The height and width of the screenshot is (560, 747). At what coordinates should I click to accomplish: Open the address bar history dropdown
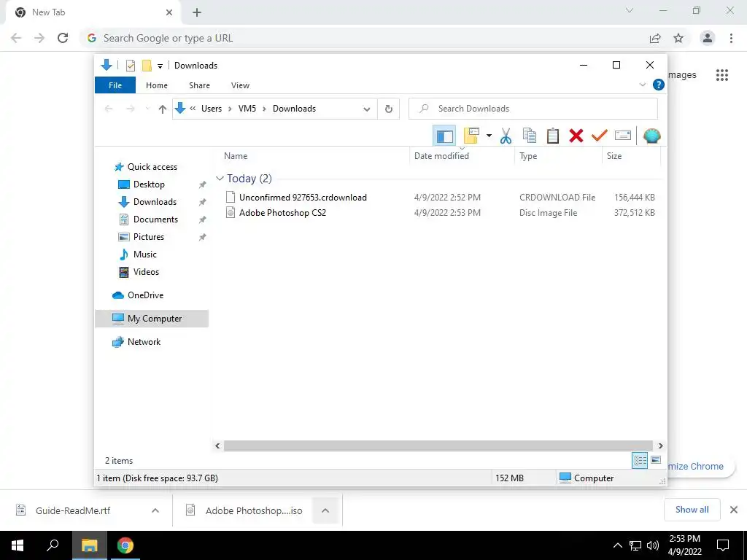367,109
